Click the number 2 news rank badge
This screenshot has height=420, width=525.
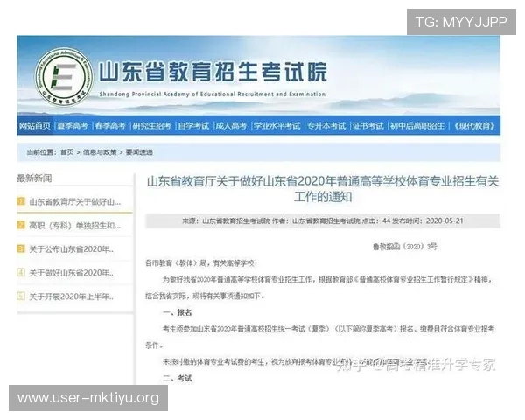click(21, 225)
